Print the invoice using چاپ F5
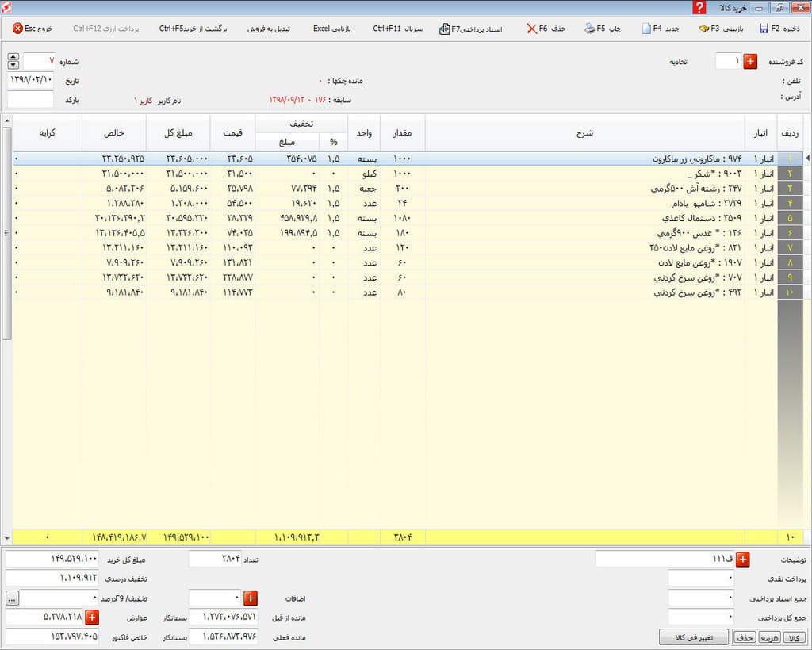 [590, 29]
